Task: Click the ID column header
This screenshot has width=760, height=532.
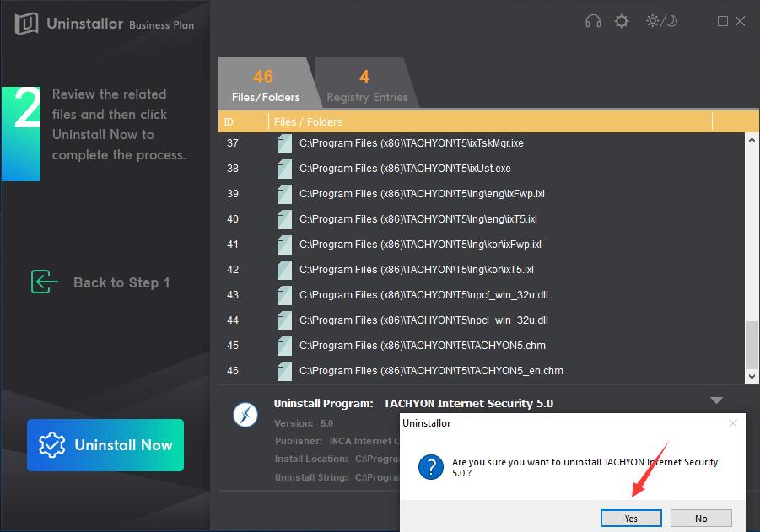Action: [x=243, y=121]
